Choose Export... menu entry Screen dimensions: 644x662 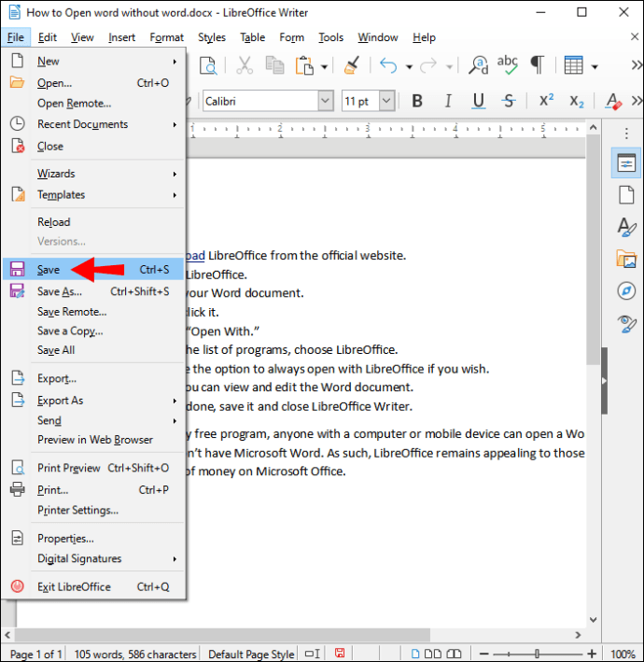(93, 378)
